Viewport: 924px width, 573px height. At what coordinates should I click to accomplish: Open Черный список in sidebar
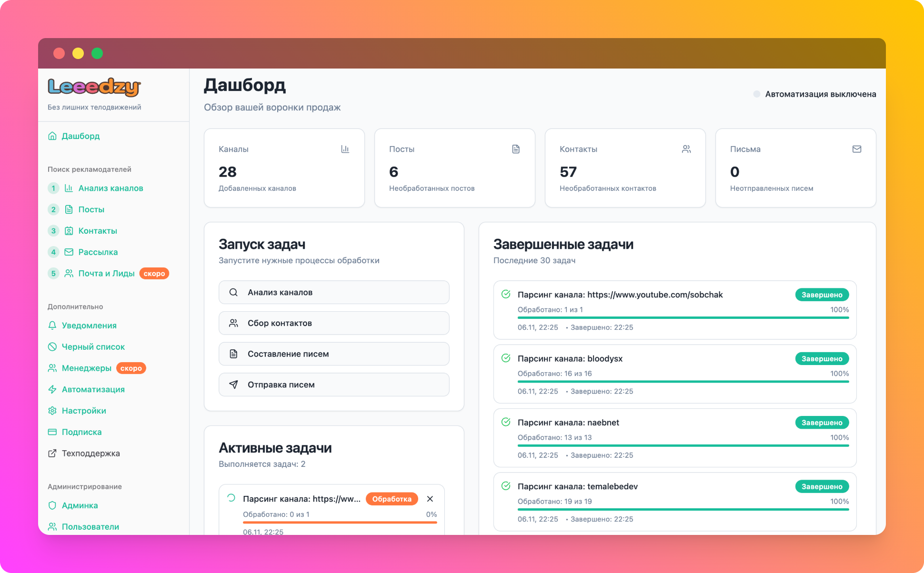[x=93, y=347]
